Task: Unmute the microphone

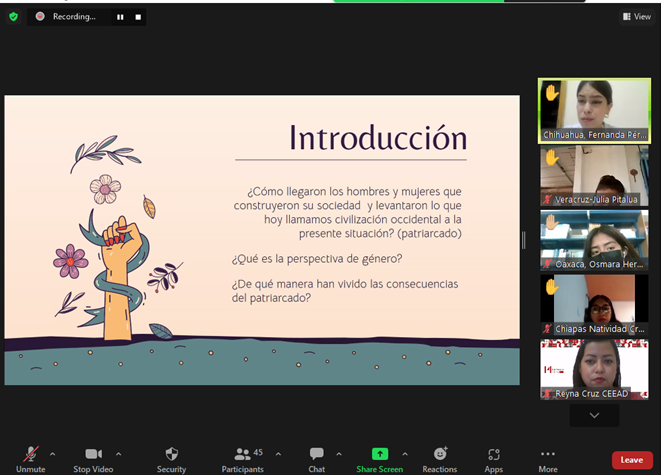Action: pyautogui.click(x=31, y=459)
